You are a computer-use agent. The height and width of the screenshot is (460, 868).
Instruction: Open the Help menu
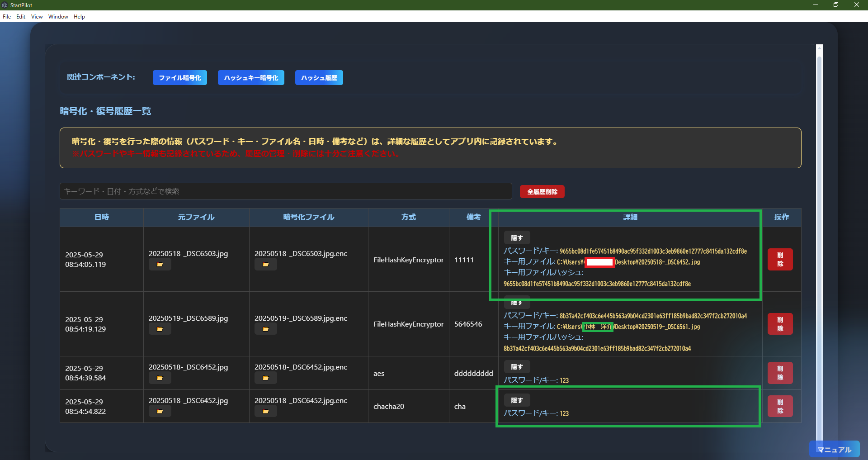(x=79, y=17)
